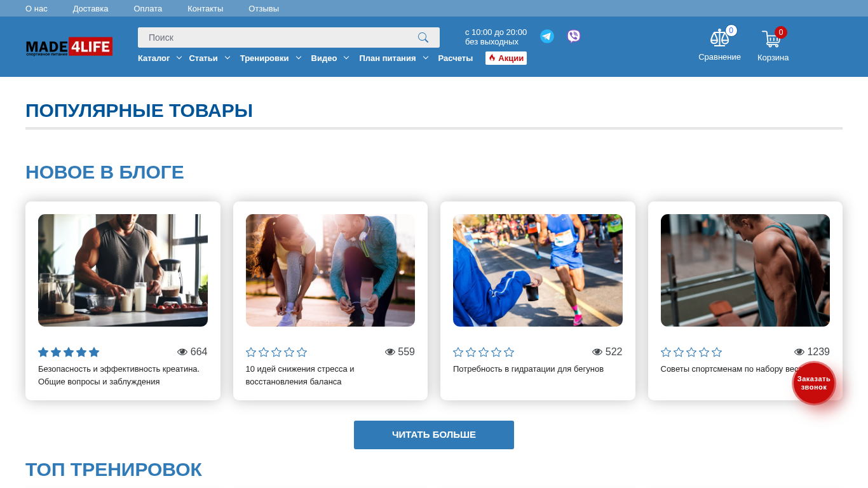Click the comparison counter badge showing 0
Viewport: 868px width, 488px height.
[731, 30]
